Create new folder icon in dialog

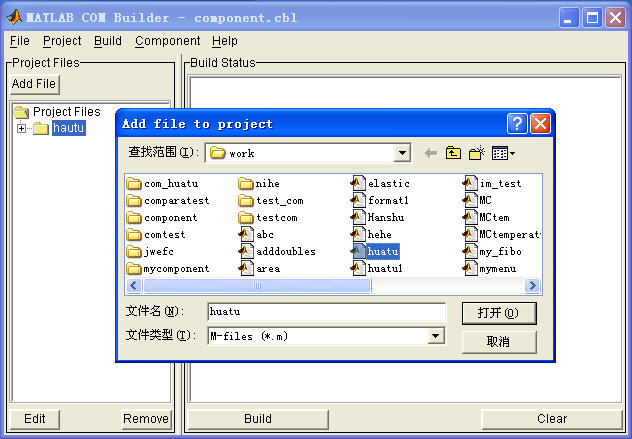(476, 153)
